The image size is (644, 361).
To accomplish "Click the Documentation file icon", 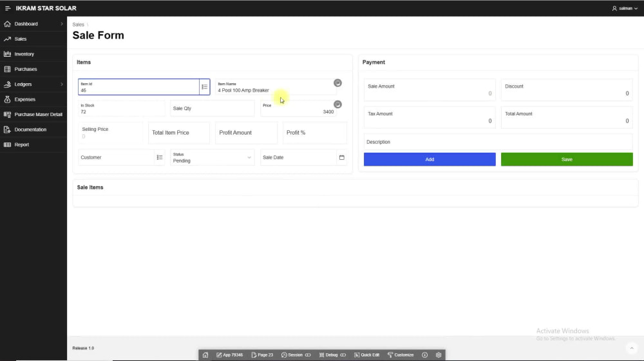I will (7, 130).
